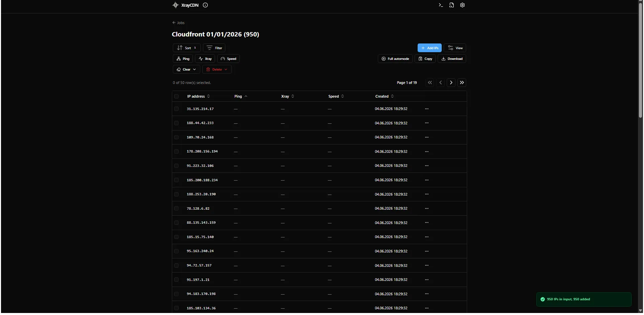The image size is (644, 315).
Task: Click the Created date in the 88.135.143.159 row
Action: click(x=391, y=223)
